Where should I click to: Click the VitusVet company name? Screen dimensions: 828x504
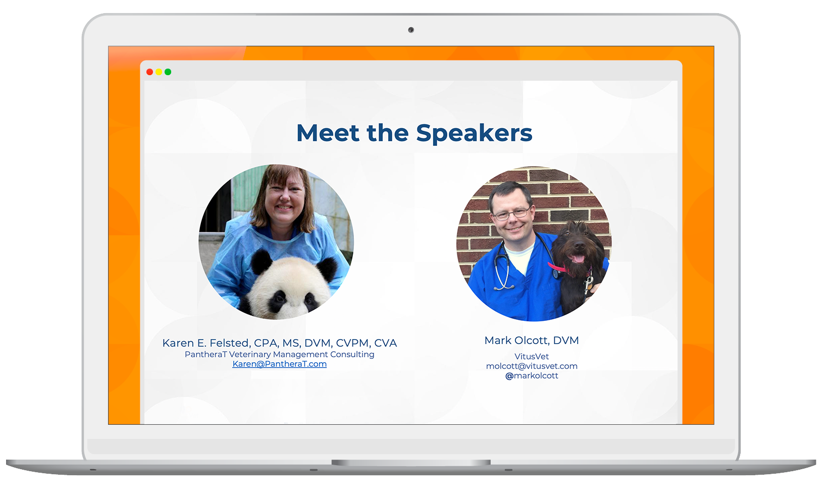tap(531, 356)
